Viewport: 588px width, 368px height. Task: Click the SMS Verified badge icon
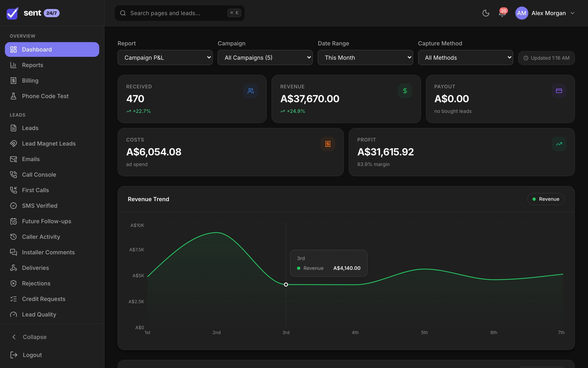(x=14, y=206)
